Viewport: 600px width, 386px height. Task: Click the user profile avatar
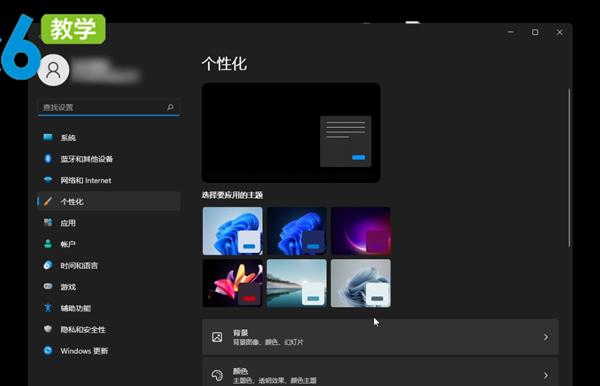(54, 70)
